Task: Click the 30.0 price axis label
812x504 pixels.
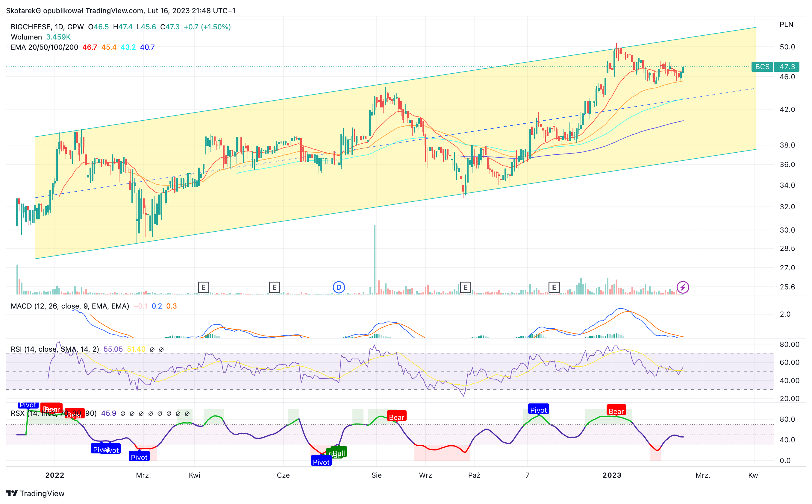Action: (787, 230)
